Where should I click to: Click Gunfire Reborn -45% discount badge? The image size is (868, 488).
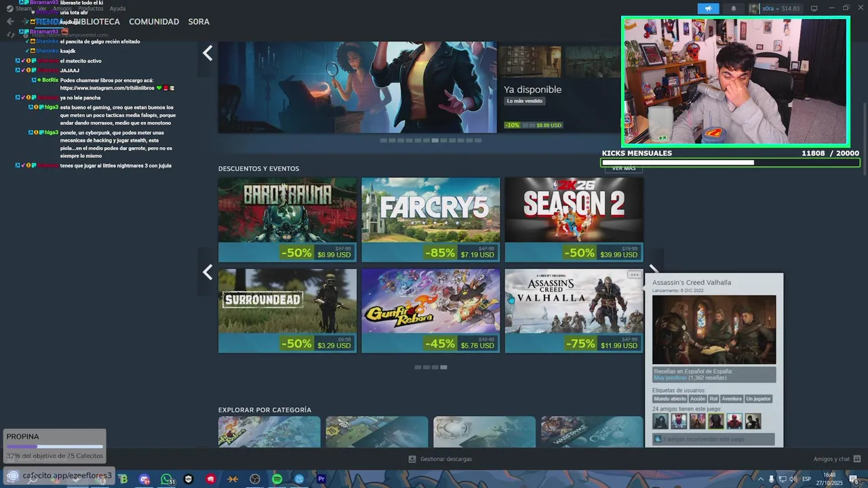coord(440,344)
